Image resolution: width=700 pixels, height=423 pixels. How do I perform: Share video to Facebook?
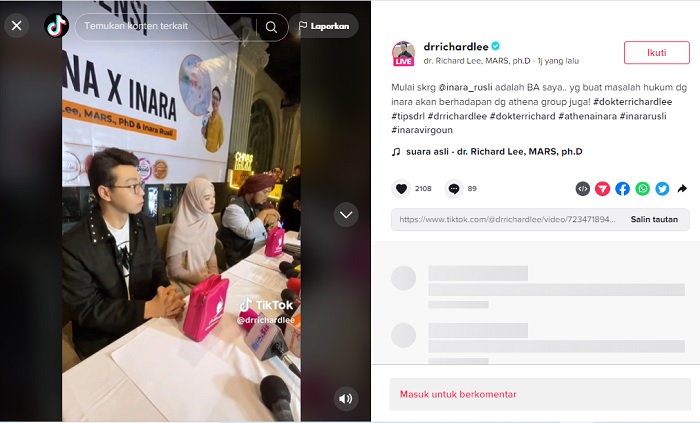622,189
